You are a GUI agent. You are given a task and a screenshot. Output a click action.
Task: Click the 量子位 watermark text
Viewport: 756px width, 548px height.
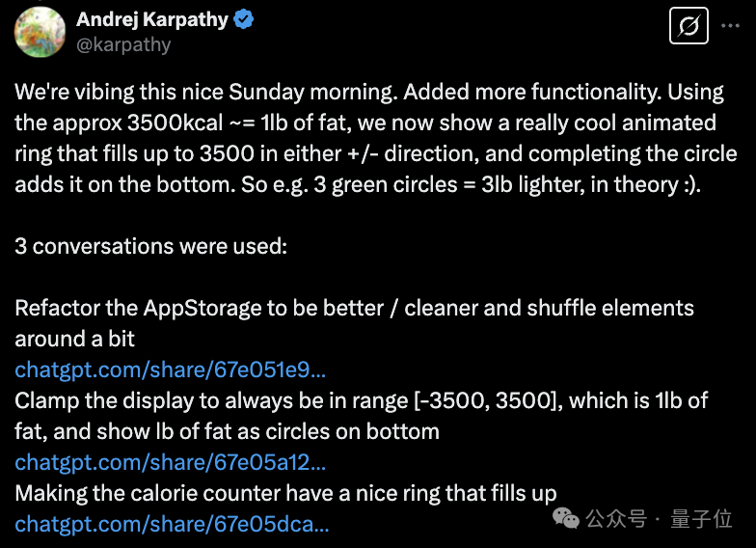point(701,519)
